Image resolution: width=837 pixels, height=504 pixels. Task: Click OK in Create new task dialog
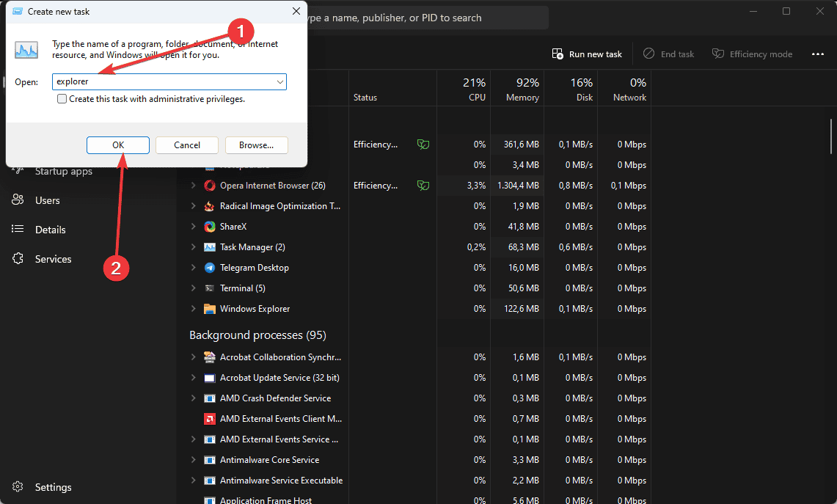118,145
